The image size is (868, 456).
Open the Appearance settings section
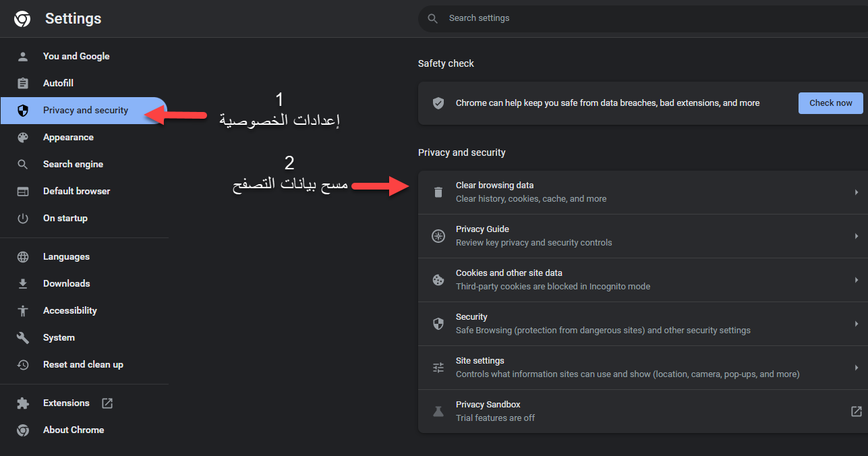[x=68, y=138]
